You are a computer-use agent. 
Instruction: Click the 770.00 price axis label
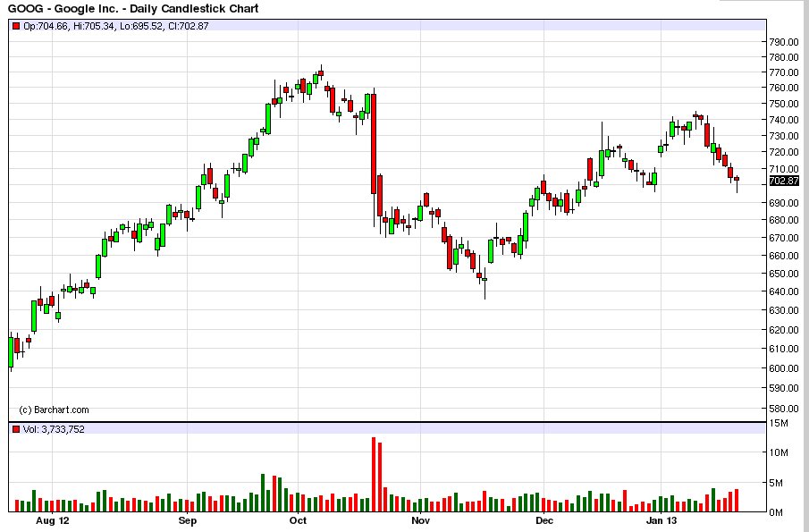[784, 72]
